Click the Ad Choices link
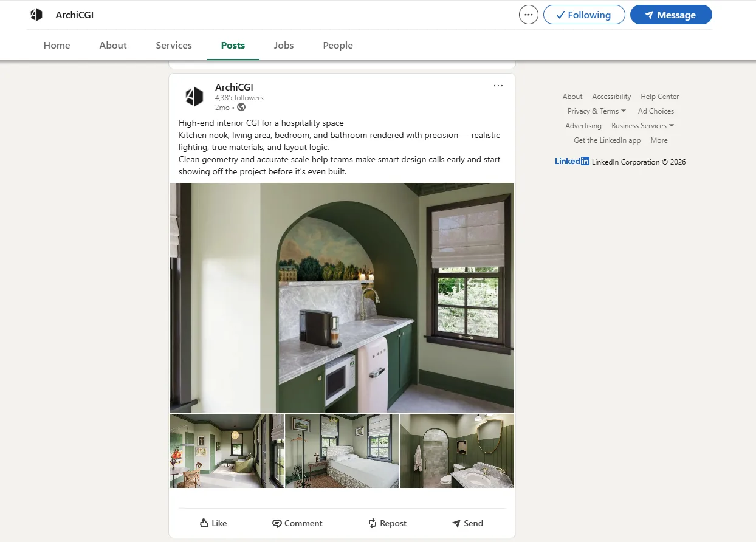 point(656,111)
